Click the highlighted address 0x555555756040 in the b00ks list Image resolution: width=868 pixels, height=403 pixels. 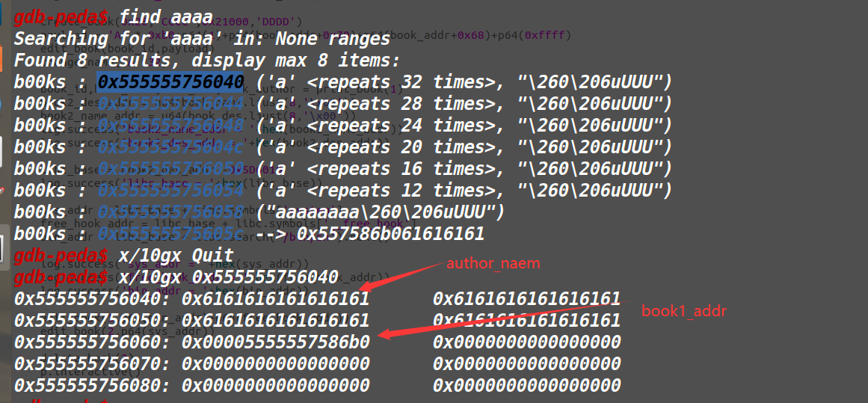tap(170, 82)
